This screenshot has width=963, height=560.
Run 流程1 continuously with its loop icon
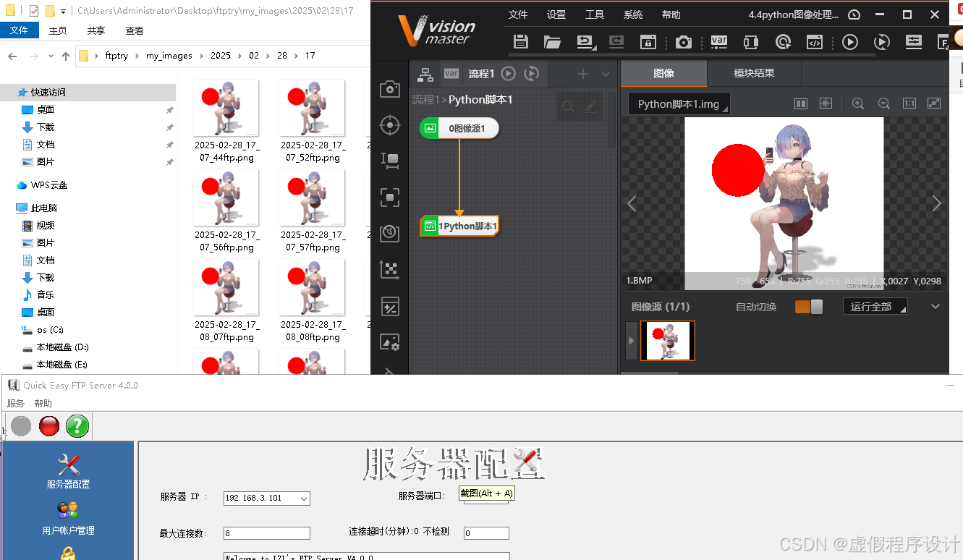[x=532, y=73]
